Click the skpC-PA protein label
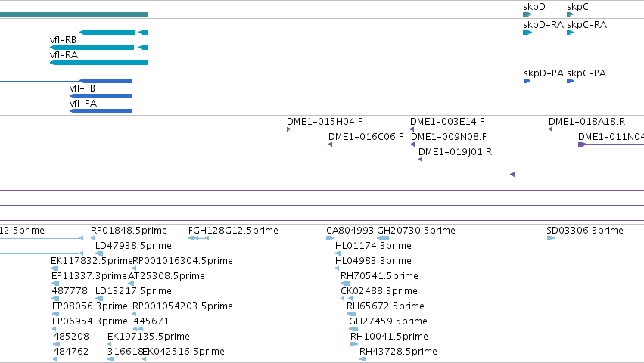The width and height of the screenshot is (644, 363). pyautogui.click(x=586, y=73)
